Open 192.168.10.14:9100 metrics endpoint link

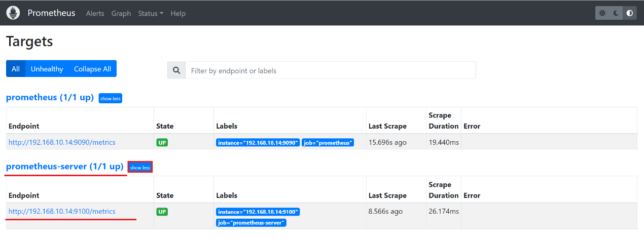[62, 211]
